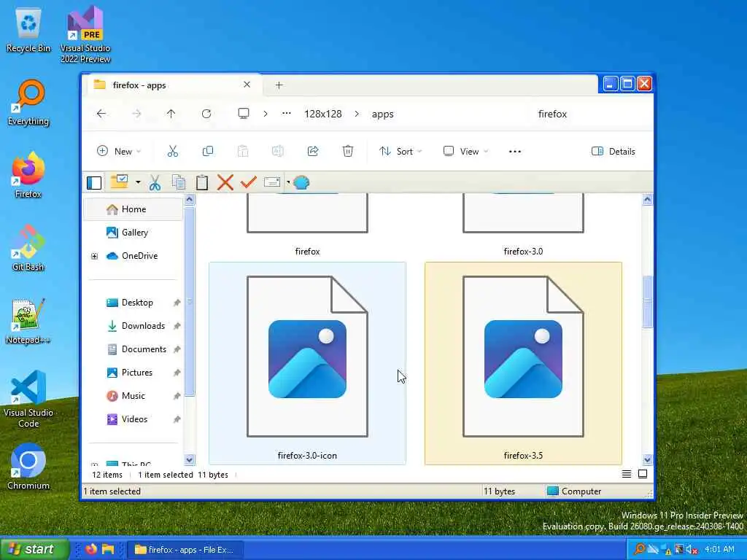
Task: Click the folder options icon in classic toolbar
Action: pos(120,182)
